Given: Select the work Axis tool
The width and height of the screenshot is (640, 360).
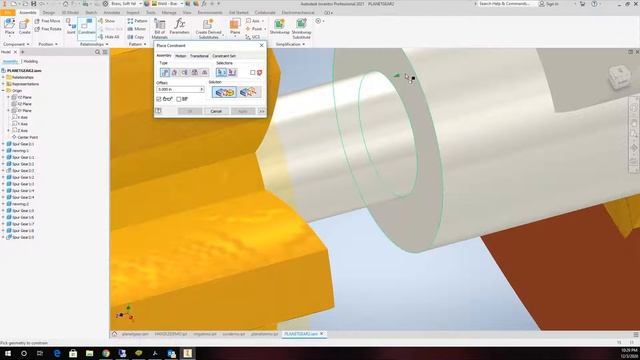Looking at the screenshot, I should [x=254, y=21].
